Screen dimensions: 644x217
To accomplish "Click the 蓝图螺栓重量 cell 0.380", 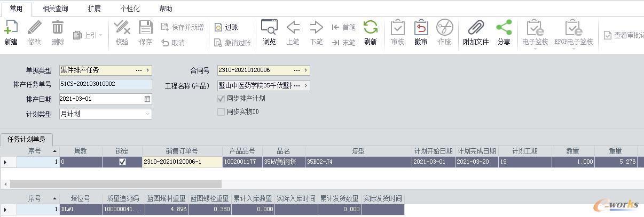I will click(210, 210).
